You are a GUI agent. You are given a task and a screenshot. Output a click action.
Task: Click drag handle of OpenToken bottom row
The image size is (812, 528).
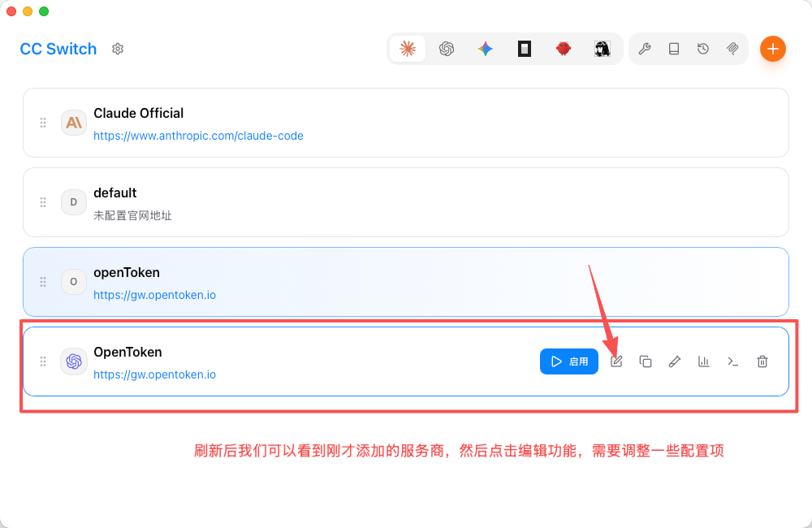(43, 361)
